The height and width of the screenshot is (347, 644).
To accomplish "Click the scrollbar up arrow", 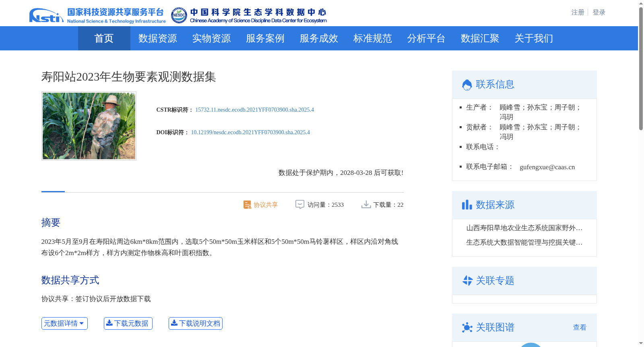I will [641, 3].
